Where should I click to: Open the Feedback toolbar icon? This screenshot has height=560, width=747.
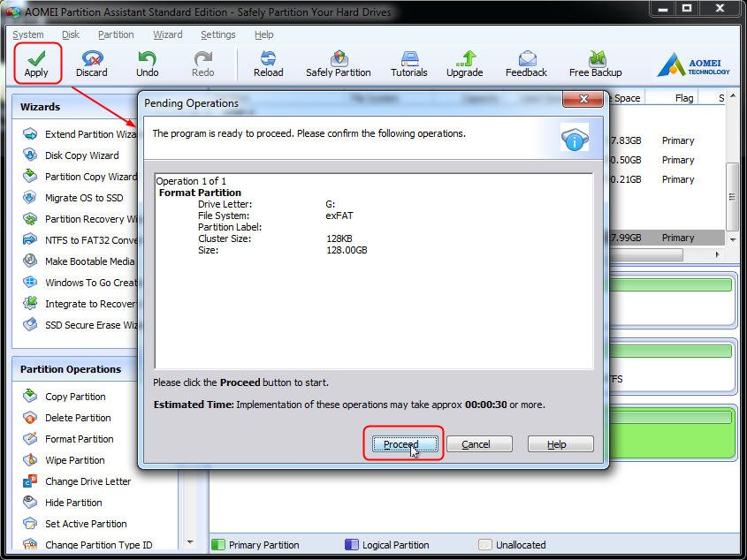526,64
